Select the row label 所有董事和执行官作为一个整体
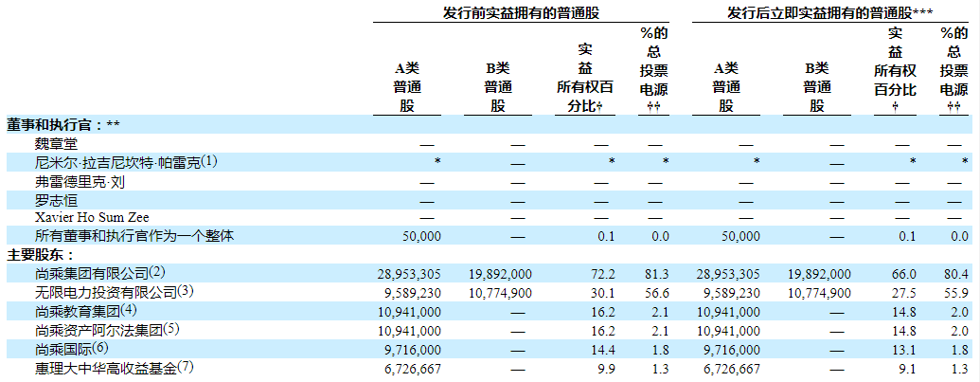Screen dimensions: 980x382 pos(135,236)
